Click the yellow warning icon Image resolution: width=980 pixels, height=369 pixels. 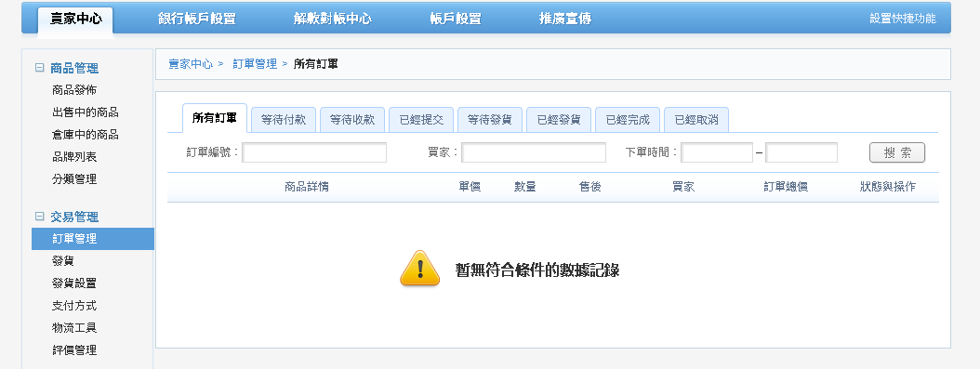click(x=420, y=270)
